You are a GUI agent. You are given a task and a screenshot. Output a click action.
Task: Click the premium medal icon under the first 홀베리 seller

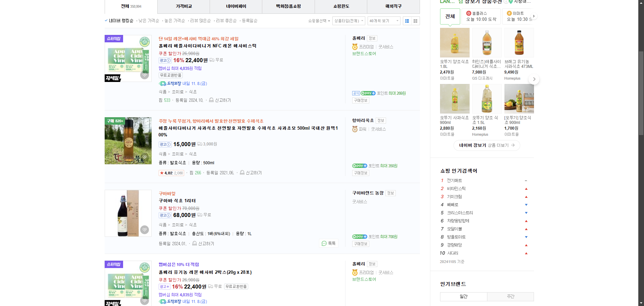tap(355, 47)
